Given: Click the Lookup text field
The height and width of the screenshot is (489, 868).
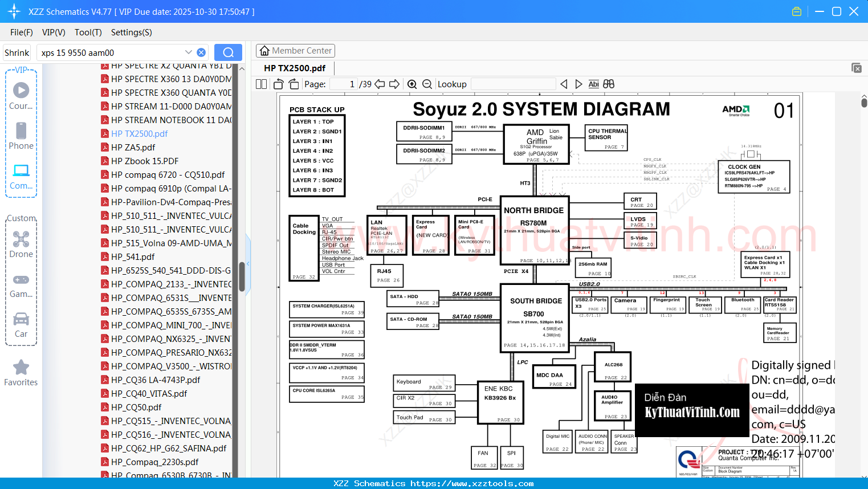Looking at the screenshot, I should 514,84.
